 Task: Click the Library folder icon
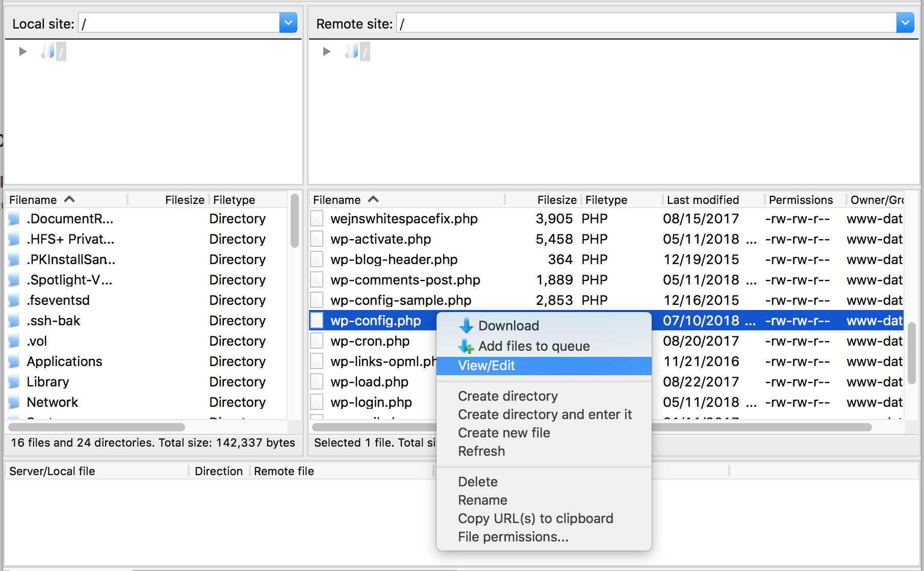tap(14, 382)
